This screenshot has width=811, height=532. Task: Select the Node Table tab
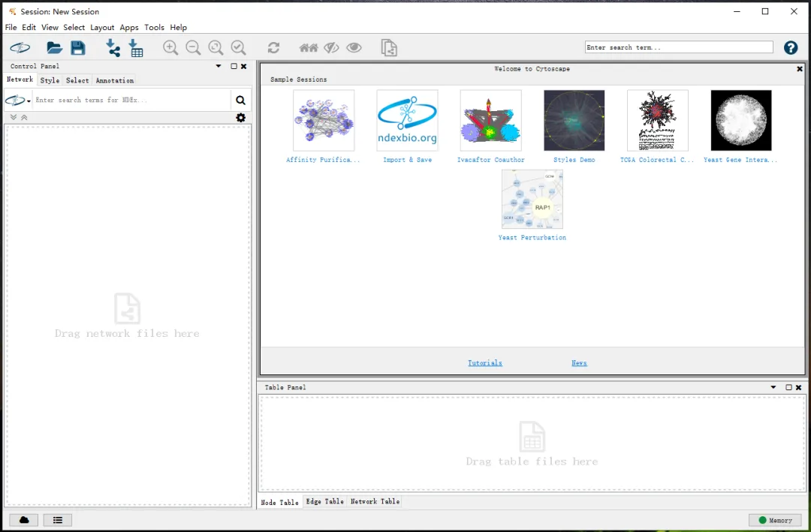tap(280, 502)
